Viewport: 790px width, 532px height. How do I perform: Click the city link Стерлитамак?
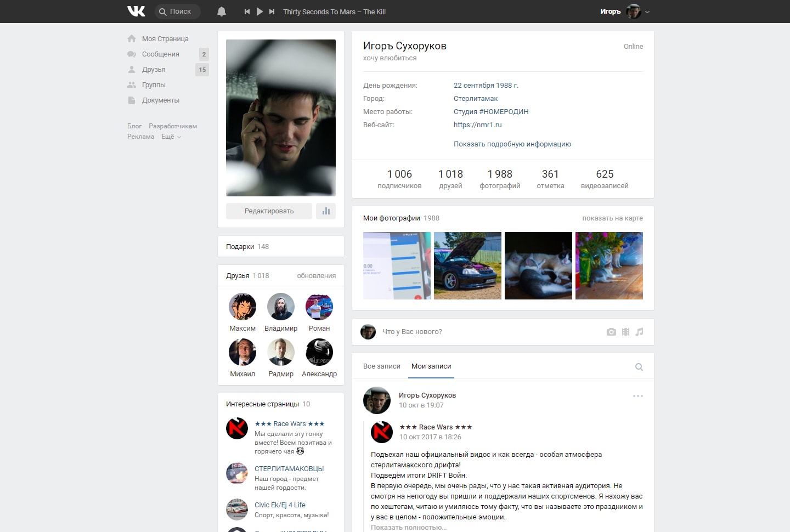point(476,99)
